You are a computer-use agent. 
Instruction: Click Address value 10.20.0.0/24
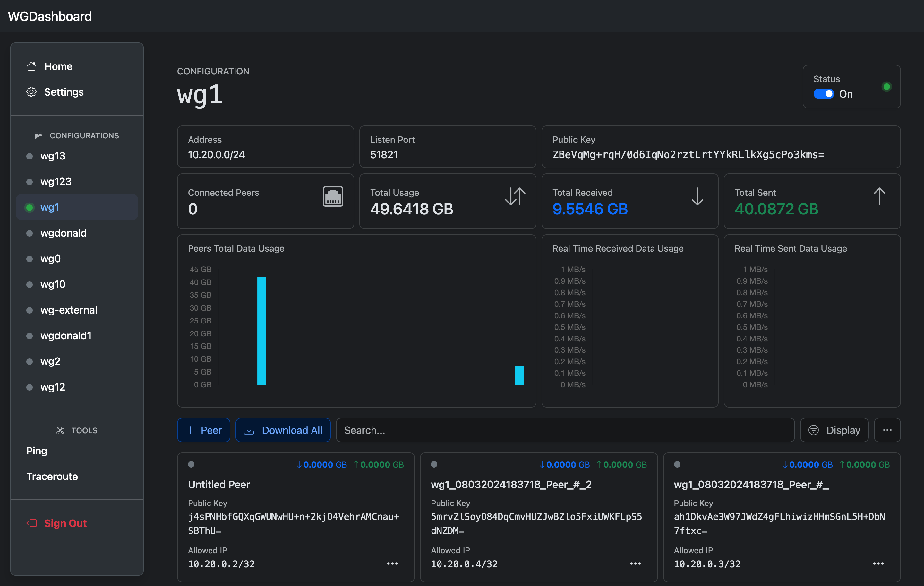pyautogui.click(x=216, y=155)
